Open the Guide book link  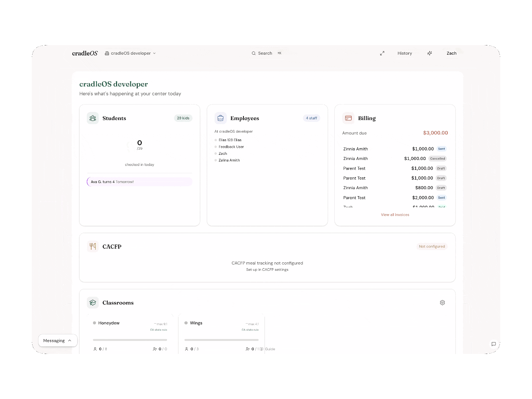point(267,349)
